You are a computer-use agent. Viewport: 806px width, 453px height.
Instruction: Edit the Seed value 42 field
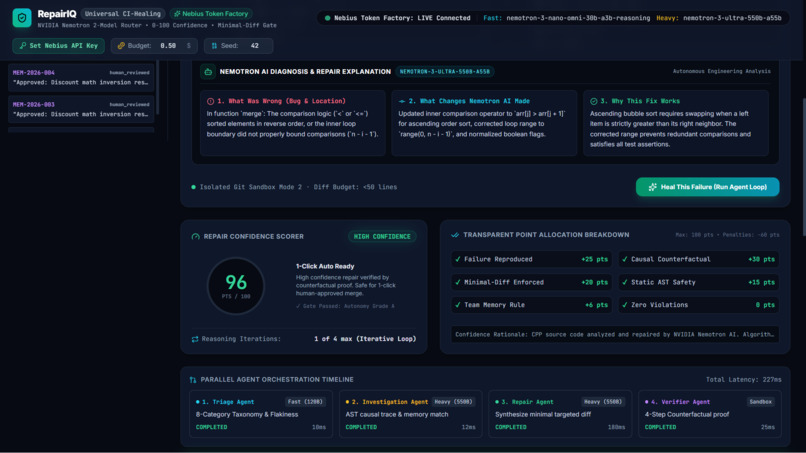[x=255, y=46]
